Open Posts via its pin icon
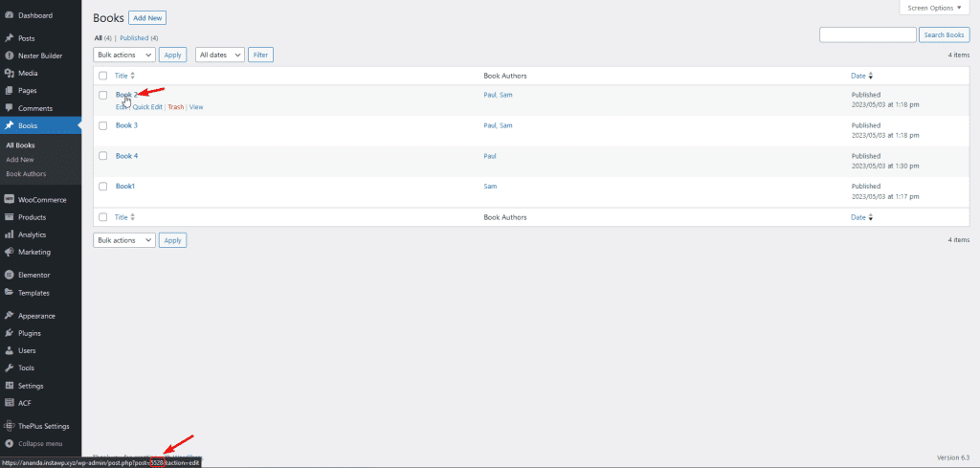 point(9,38)
